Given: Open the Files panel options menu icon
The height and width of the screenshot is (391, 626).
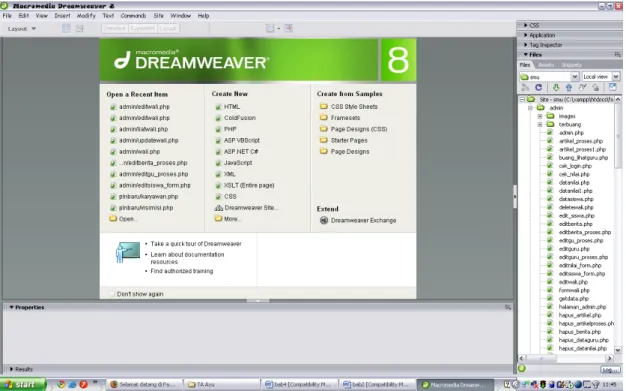Looking at the screenshot, I should tap(617, 55).
